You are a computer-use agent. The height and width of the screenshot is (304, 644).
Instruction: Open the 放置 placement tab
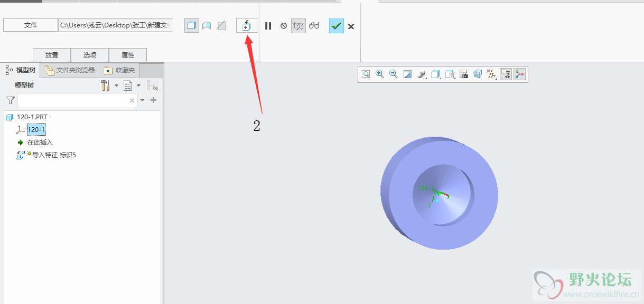pyautogui.click(x=52, y=55)
